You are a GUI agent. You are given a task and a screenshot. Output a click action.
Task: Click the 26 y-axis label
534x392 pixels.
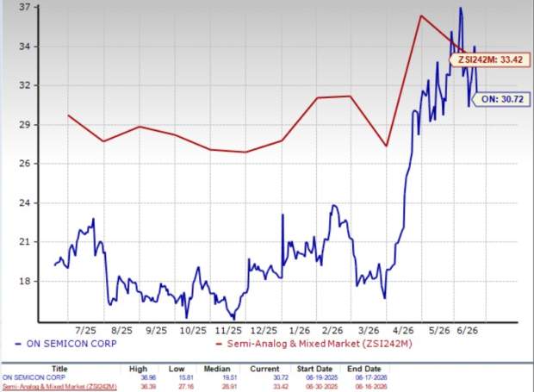pos(25,164)
